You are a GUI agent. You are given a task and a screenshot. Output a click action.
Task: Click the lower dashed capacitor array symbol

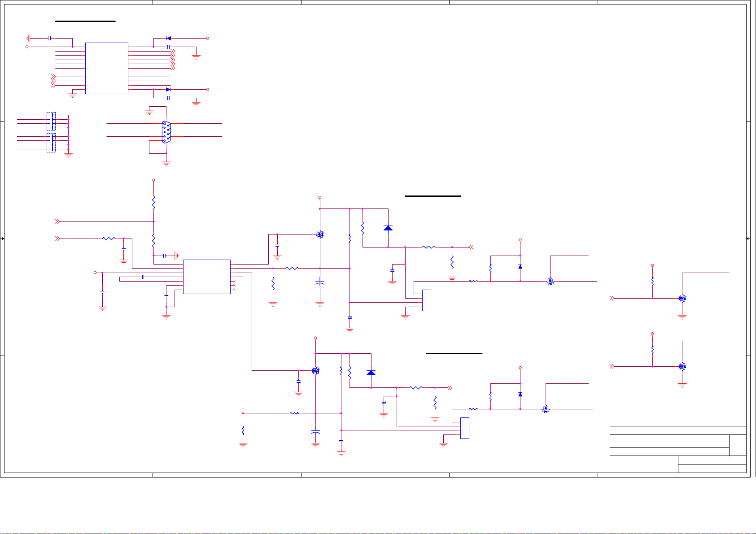pos(51,143)
